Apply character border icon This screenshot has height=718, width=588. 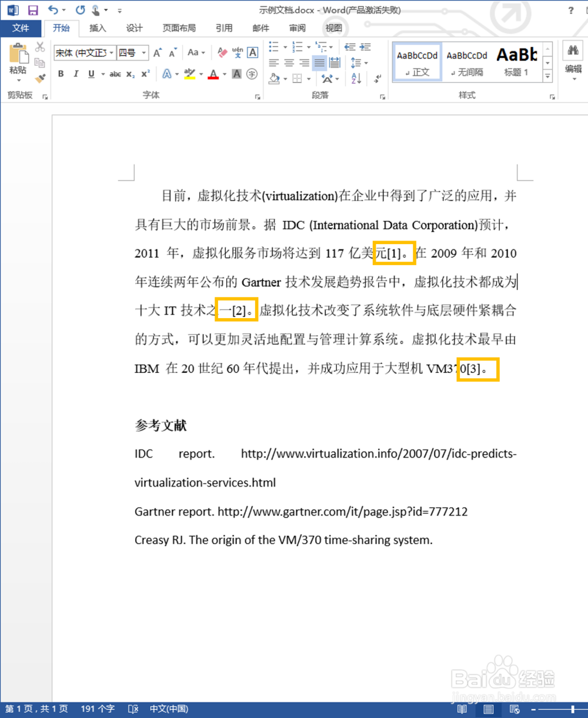point(253,53)
